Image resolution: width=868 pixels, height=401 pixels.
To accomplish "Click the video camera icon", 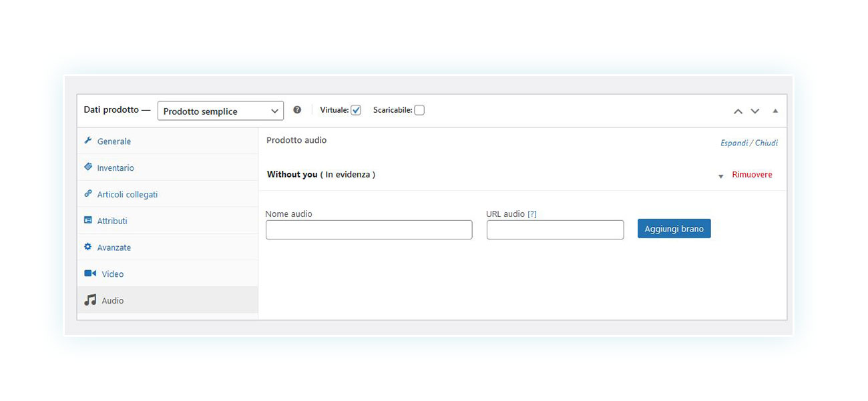I will [x=90, y=274].
